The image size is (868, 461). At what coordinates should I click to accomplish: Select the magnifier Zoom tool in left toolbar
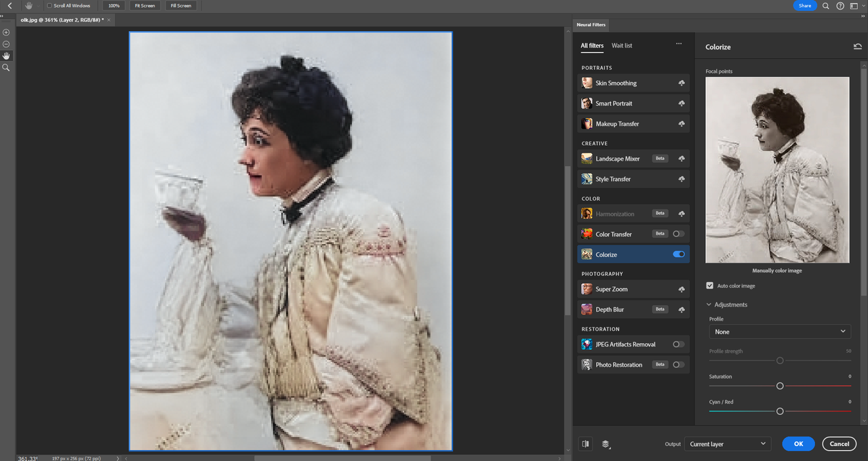coord(6,68)
